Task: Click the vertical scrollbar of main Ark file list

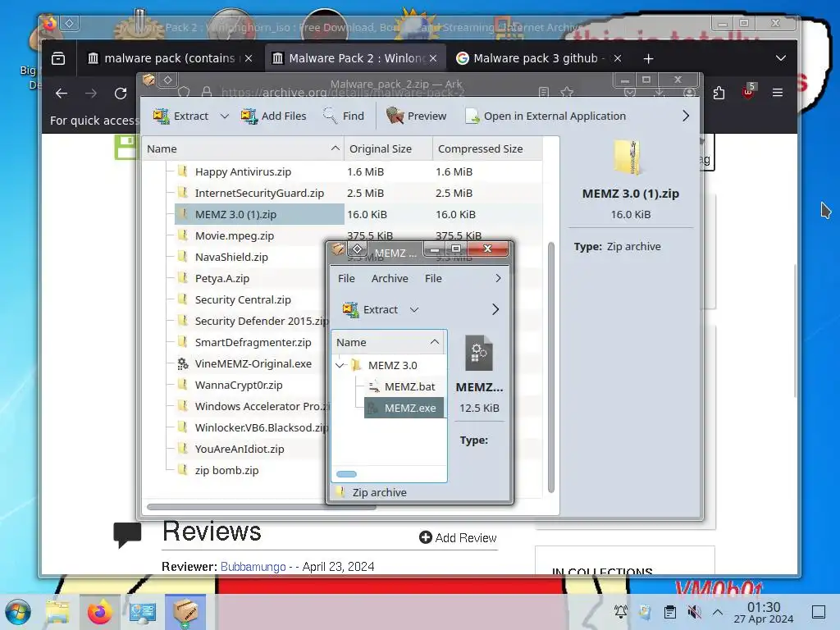Action: [551, 367]
